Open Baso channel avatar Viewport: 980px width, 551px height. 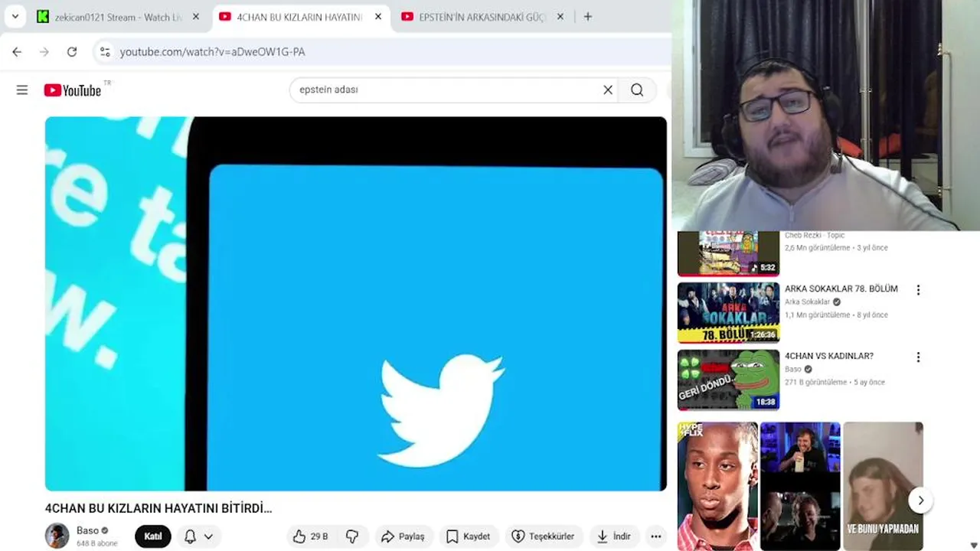[x=57, y=536]
